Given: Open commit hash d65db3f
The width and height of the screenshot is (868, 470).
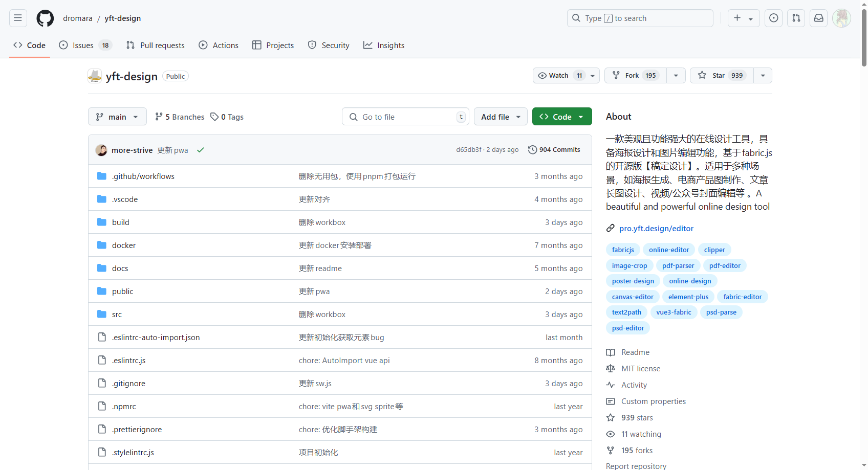Looking at the screenshot, I should pyautogui.click(x=469, y=150).
